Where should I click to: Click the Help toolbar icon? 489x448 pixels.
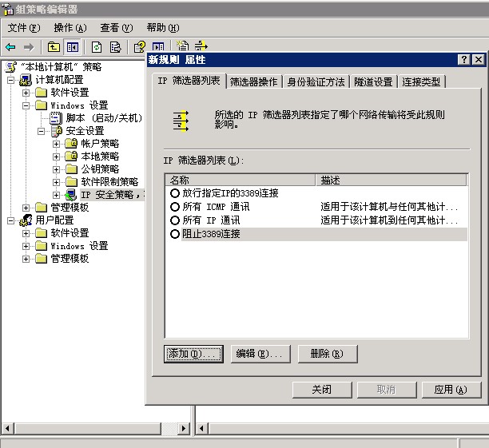(140, 47)
